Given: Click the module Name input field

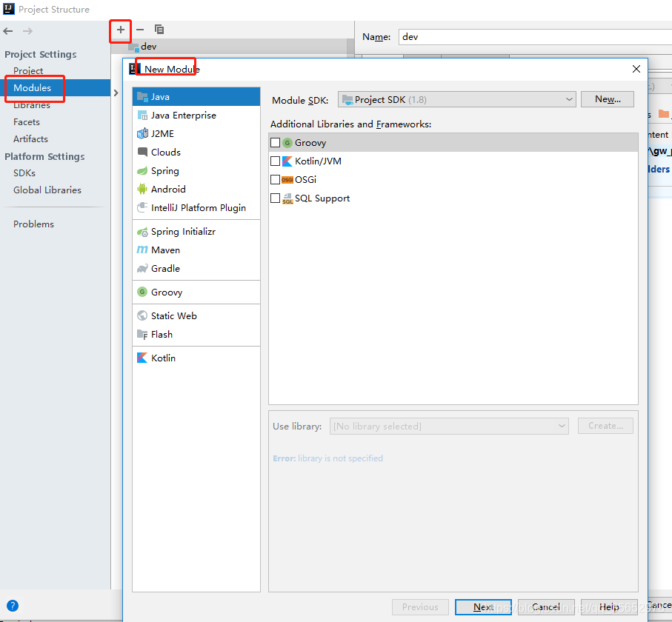Looking at the screenshot, I should click(535, 37).
